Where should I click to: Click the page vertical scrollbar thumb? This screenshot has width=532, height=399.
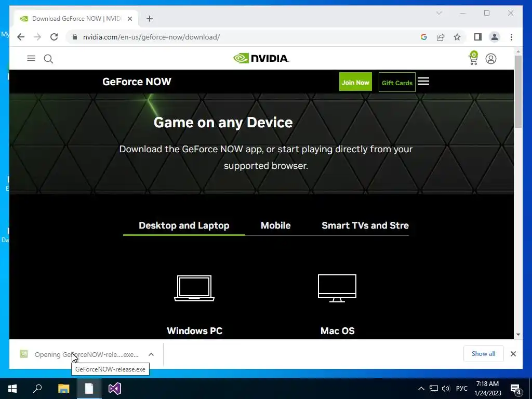pyautogui.click(x=518, y=91)
